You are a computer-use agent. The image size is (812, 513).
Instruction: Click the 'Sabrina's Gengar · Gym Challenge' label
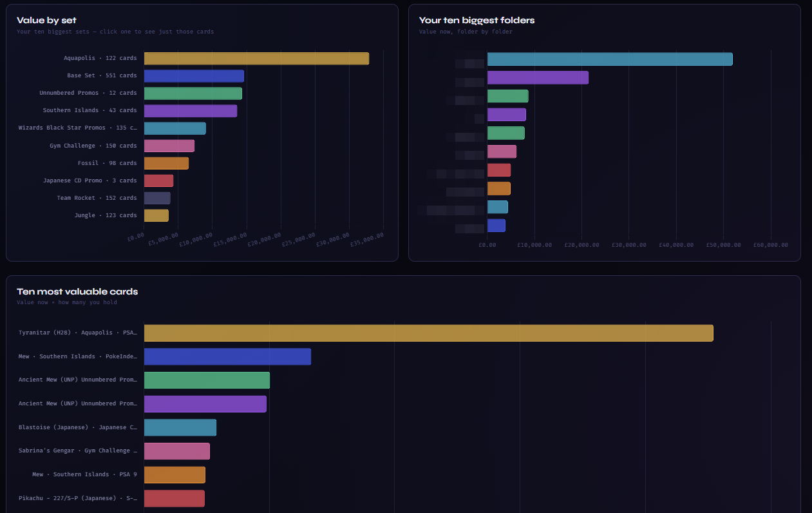pyautogui.click(x=78, y=451)
